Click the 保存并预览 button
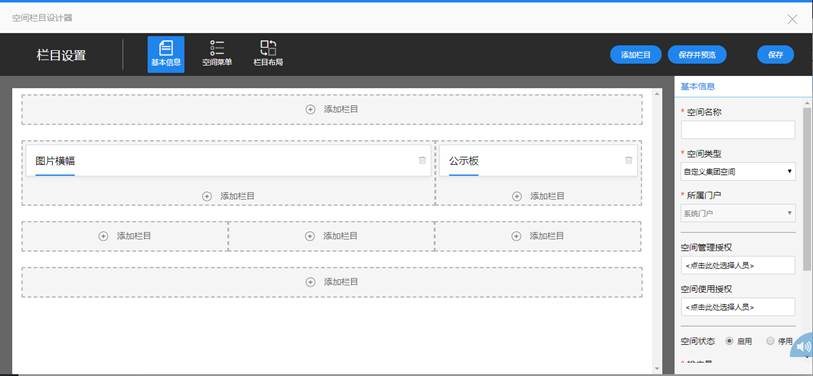Screen dimensions: 813x376 click(x=697, y=54)
